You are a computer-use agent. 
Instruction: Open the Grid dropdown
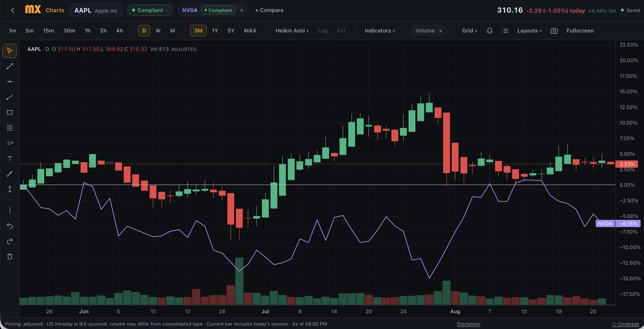(x=469, y=31)
